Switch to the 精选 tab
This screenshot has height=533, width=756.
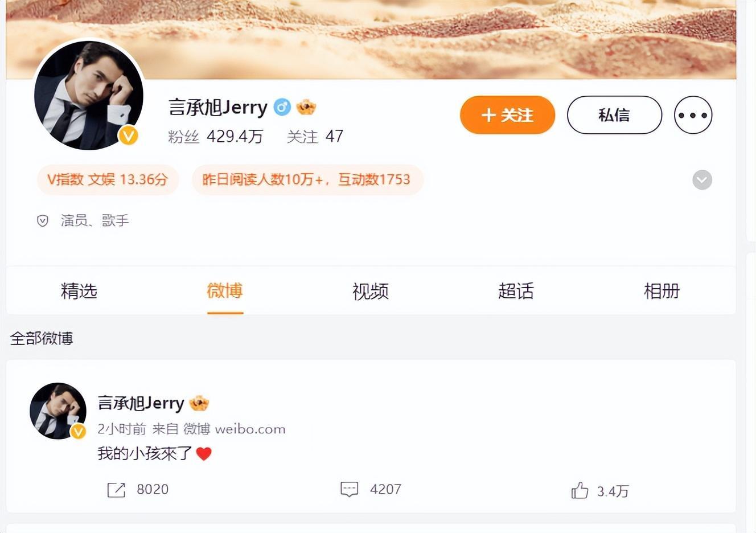(79, 291)
